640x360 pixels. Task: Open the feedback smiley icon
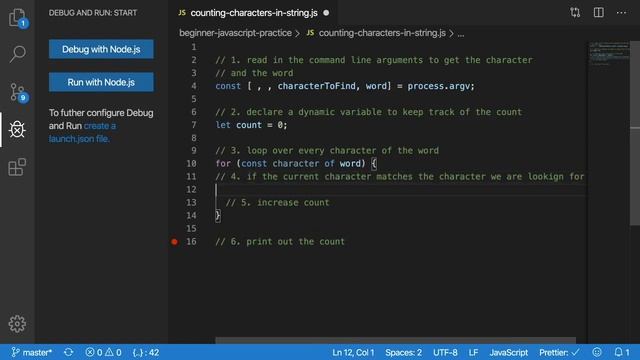coord(597,352)
